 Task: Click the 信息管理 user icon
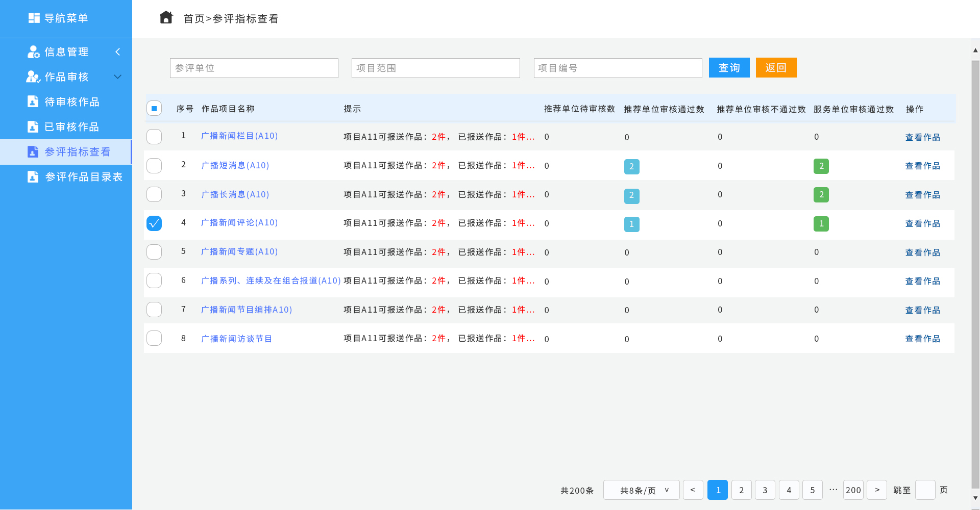pos(33,52)
